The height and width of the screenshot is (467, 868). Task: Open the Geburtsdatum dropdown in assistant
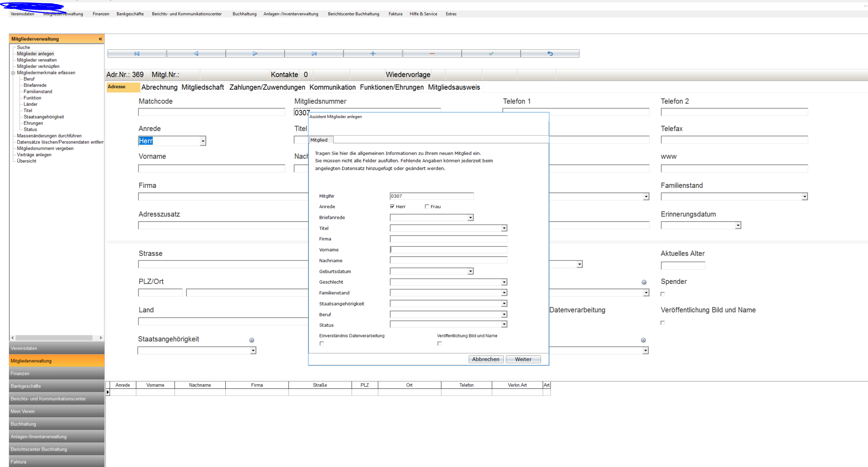[x=470, y=271]
